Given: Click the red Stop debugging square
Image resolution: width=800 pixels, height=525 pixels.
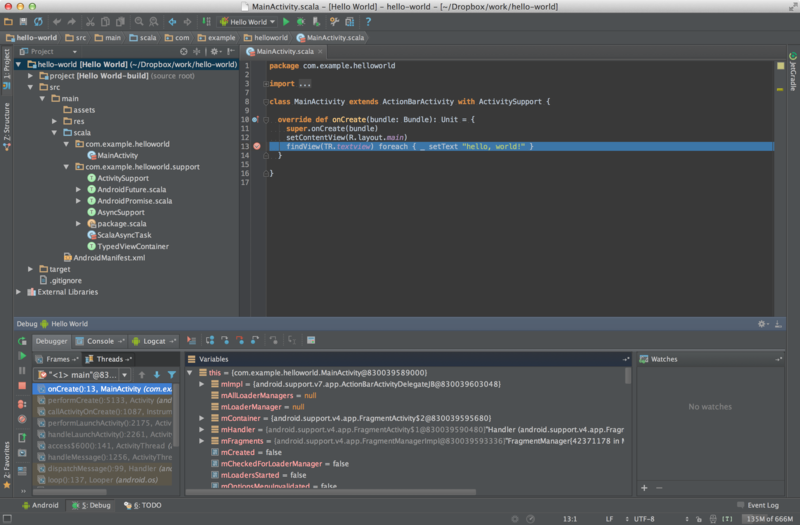Looking at the screenshot, I should pos(22,386).
